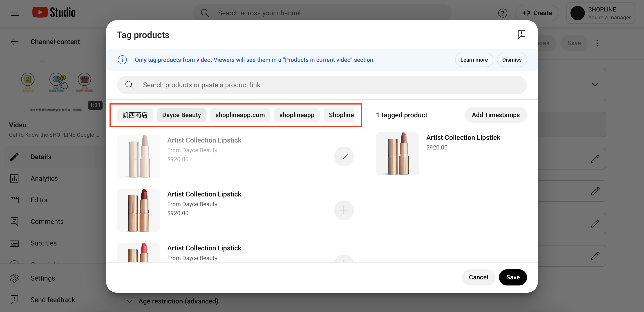Image resolution: width=644 pixels, height=312 pixels.
Task: Click Learn more in the banner
Action: click(x=474, y=60)
